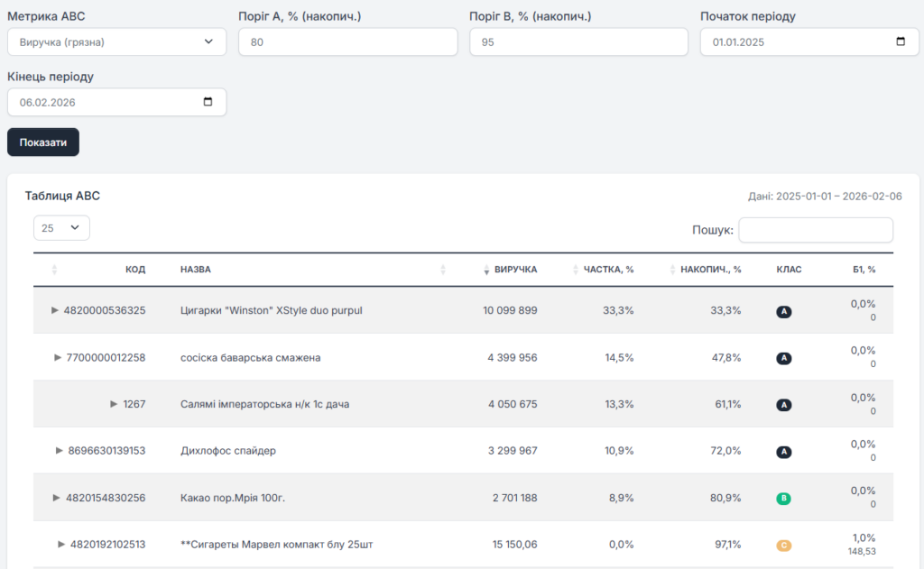Expand row for сосіска баварська смажена
This screenshot has width=924, height=569.
click(x=59, y=358)
